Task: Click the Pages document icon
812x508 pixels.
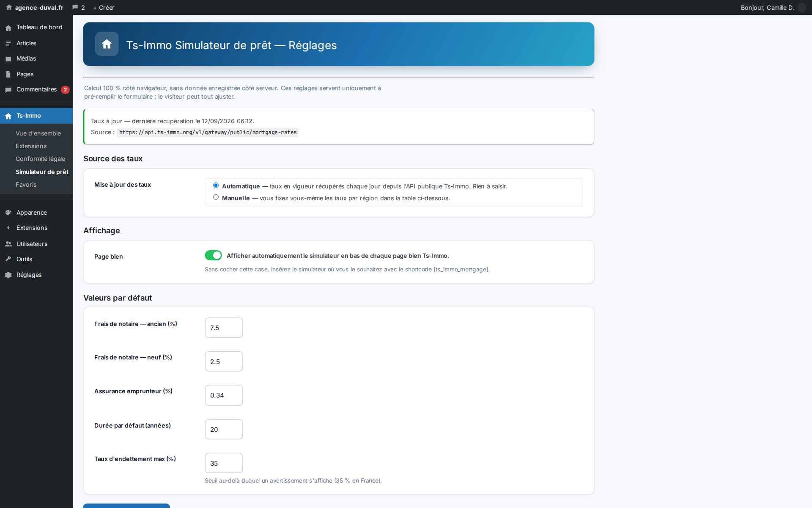Action: pyautogui.click(x=8, y=74)
